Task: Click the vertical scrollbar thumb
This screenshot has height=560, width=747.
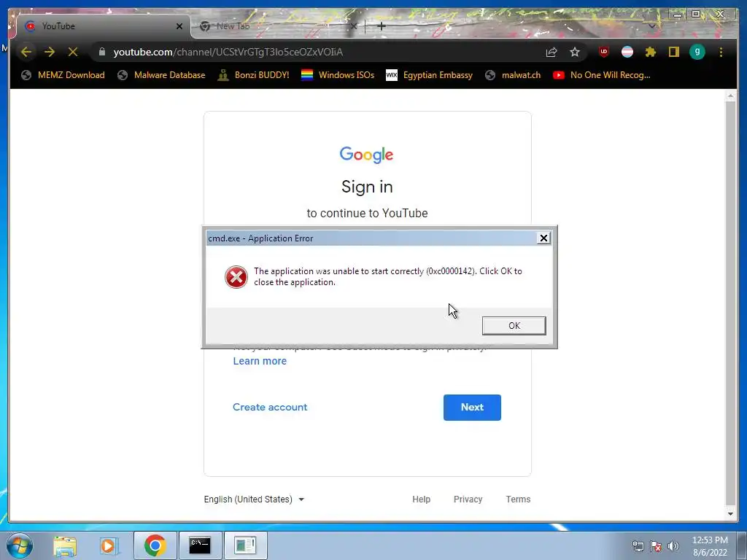Action: (730, 303)
